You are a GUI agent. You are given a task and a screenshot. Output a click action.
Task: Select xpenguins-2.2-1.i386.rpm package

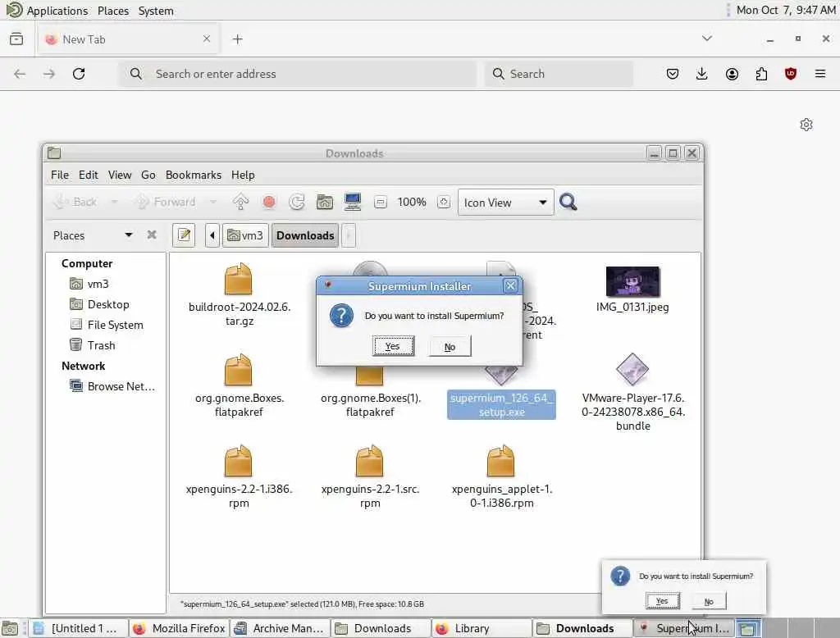click(239, 476)
